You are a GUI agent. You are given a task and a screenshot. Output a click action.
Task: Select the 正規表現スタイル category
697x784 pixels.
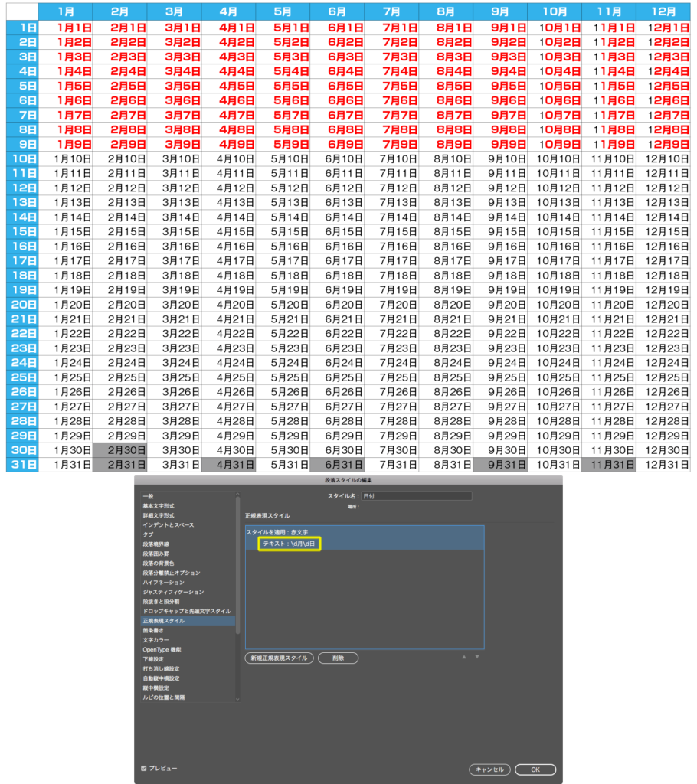tap(188, 620)
